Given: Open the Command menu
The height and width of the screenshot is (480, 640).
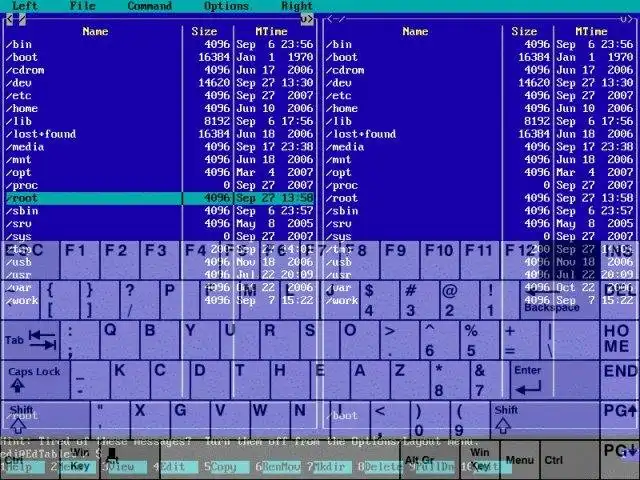Looking at the screenshot, I should click(x=149, y=6).
